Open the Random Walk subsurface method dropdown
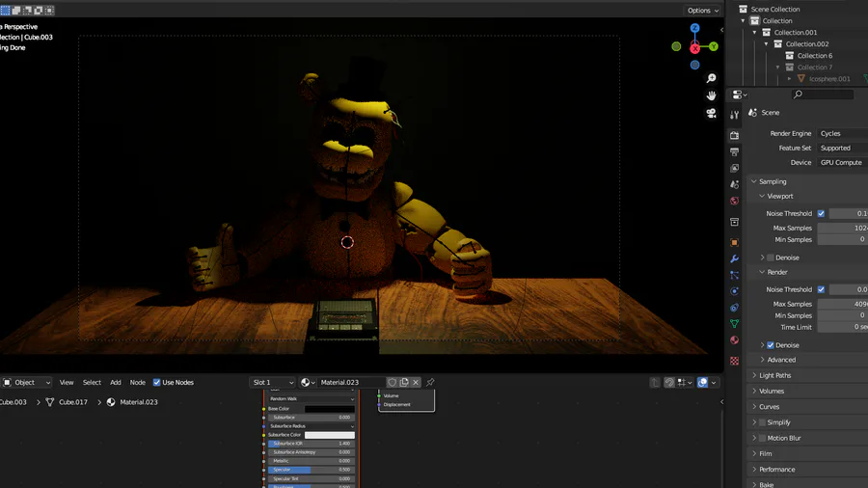This screenshot has width=868, height=488. pos(312,399)
